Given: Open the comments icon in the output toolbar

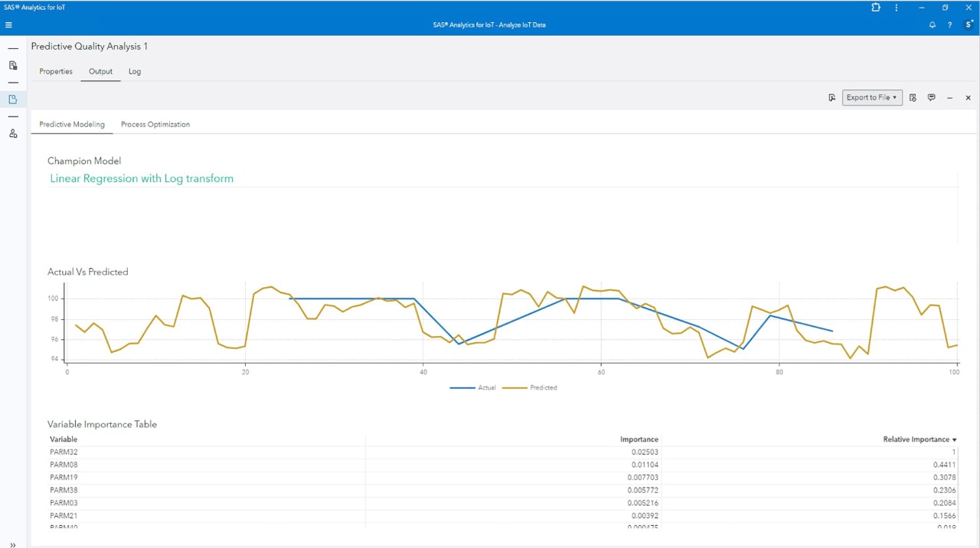Looking at the screenshot, I should 931,97.
